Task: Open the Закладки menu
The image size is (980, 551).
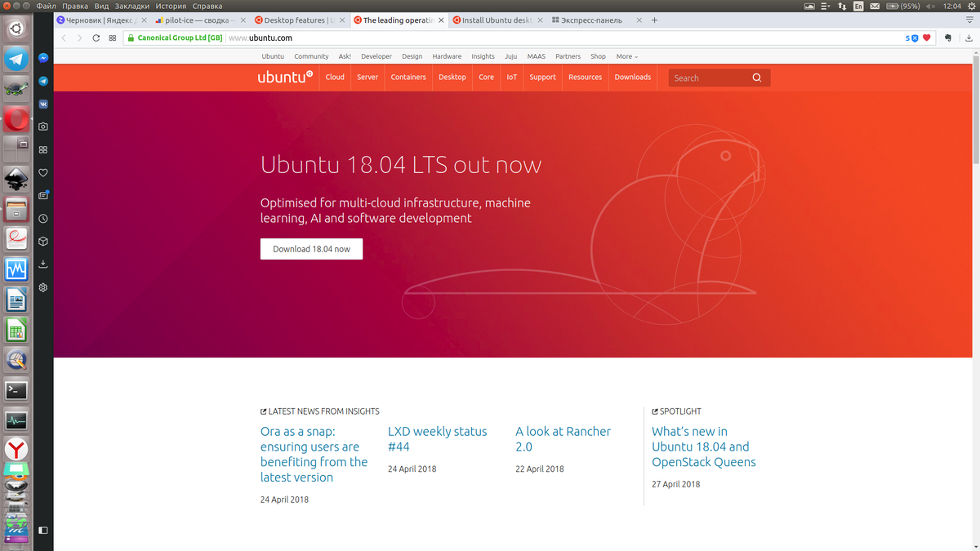Action: (131, 6)
